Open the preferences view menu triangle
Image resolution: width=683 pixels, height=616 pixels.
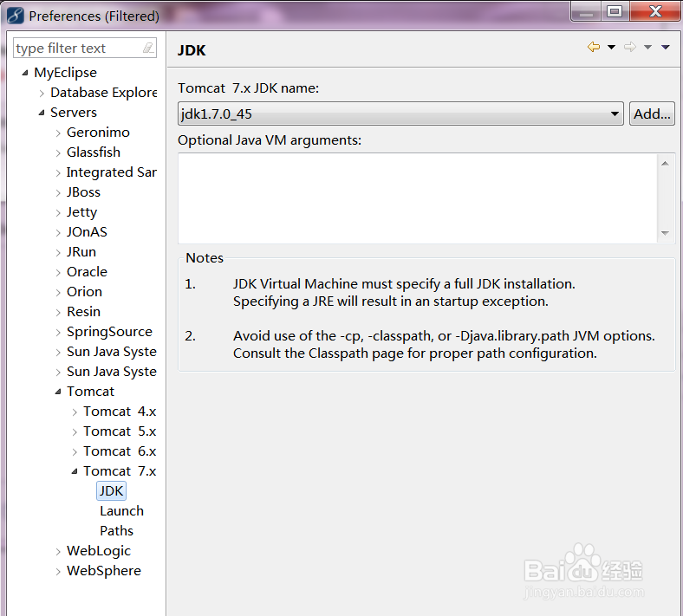coord(665,47)
